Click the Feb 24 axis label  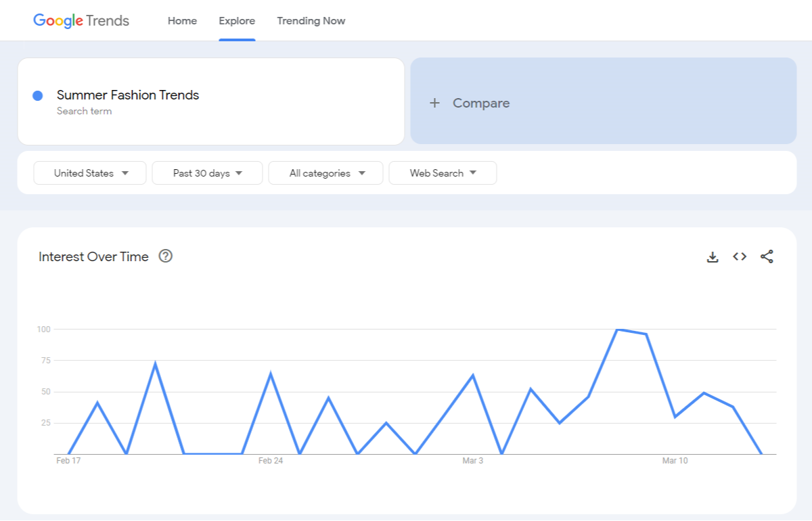(x=271, y=461)
